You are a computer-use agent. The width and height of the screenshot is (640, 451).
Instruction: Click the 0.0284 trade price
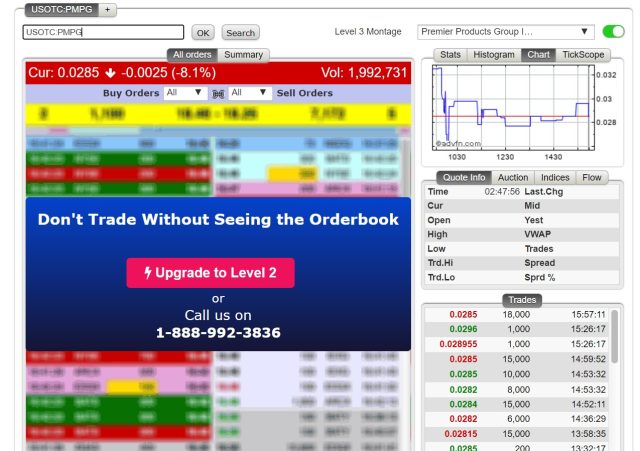pyautogui.click(x=463, y=404)
